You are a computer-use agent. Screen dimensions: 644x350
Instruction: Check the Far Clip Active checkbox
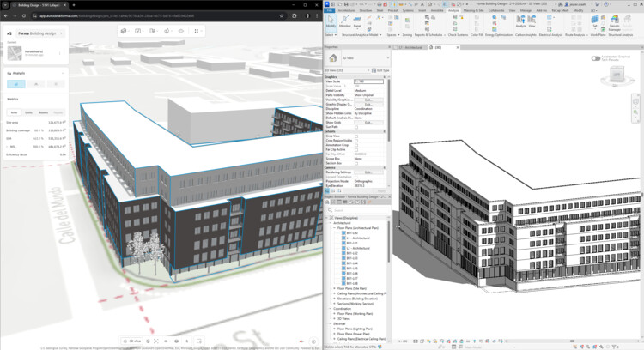pos(356,150)
